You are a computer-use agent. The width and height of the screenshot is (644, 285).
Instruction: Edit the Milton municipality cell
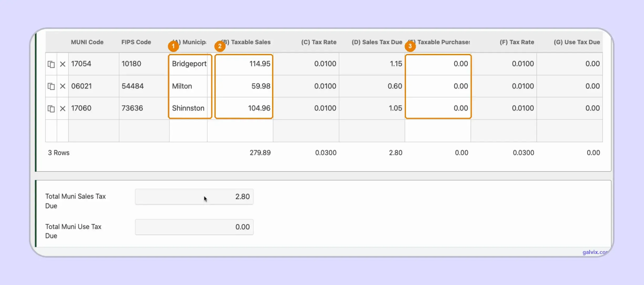point(188,86)
